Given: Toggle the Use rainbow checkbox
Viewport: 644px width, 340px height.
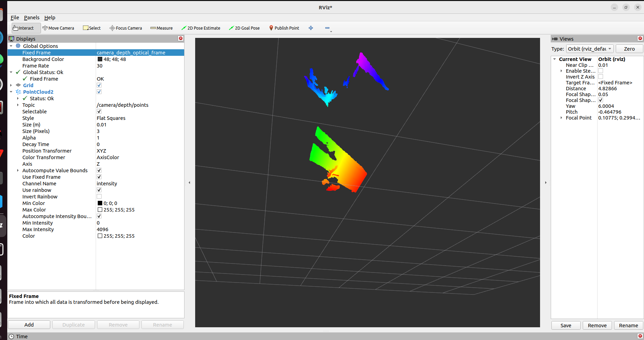Looking at the screenshot, I should click(99, 190).
